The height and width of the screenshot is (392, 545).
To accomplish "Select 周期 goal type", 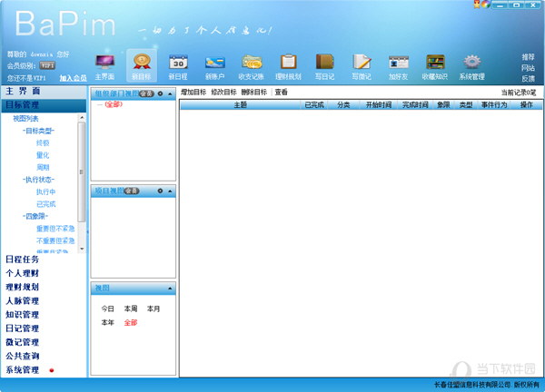I will [x=43, y=167].
